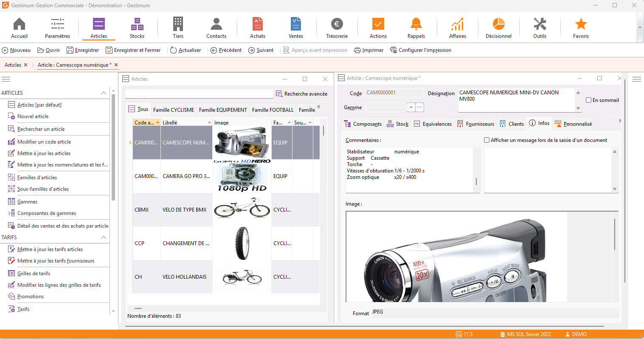Close the Article : Camescope numérique tab
The height and width of the screenshot is (339, 644).
pos(116,65)
